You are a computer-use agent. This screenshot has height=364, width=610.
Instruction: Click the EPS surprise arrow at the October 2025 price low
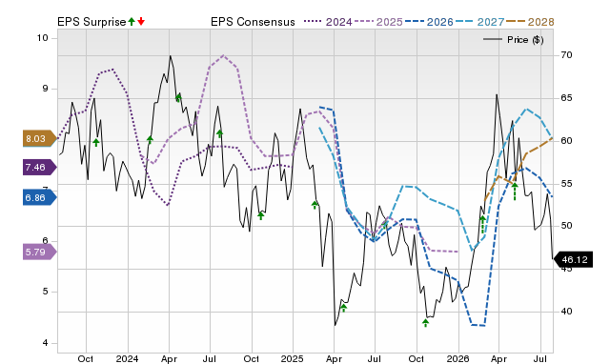coord(426,322)
